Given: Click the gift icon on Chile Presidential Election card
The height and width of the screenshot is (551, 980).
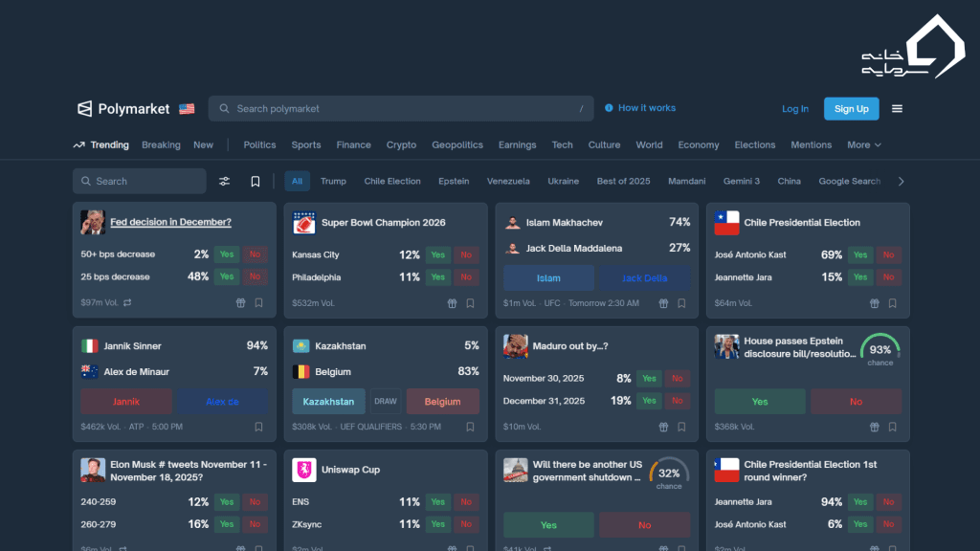Looking at the screenshot, I should [874, 303].
